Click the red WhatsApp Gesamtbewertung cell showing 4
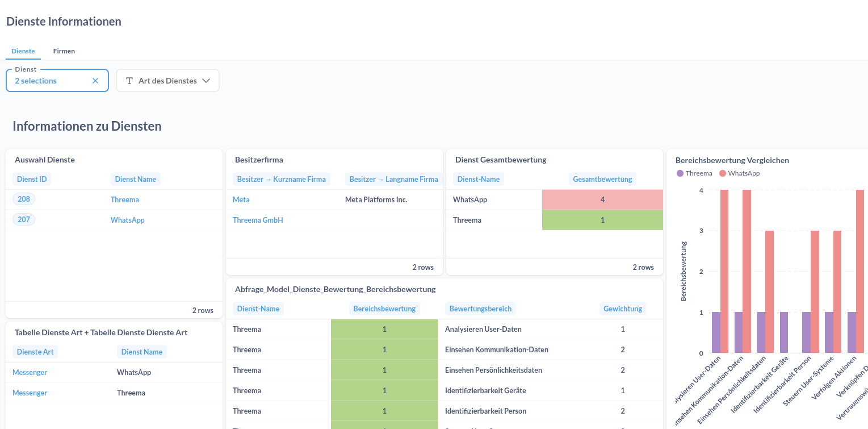Screen dimensions: 868x429 602,199
